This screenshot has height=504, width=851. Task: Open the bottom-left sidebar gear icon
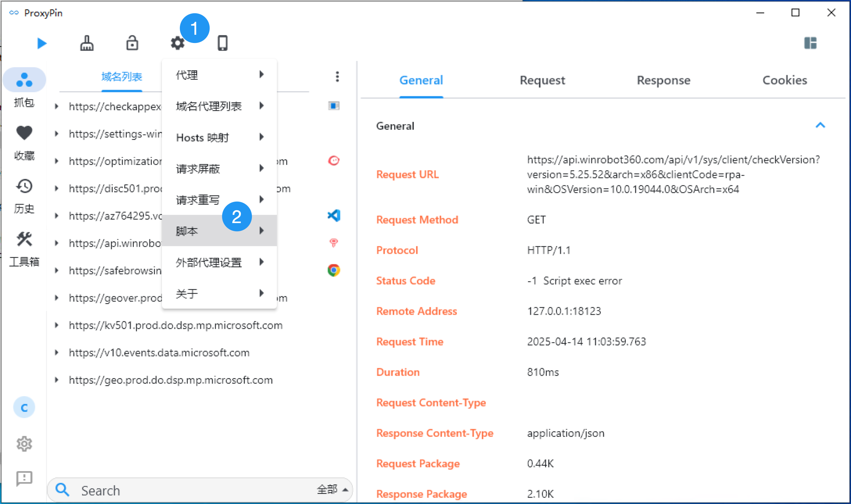point(24,444)
